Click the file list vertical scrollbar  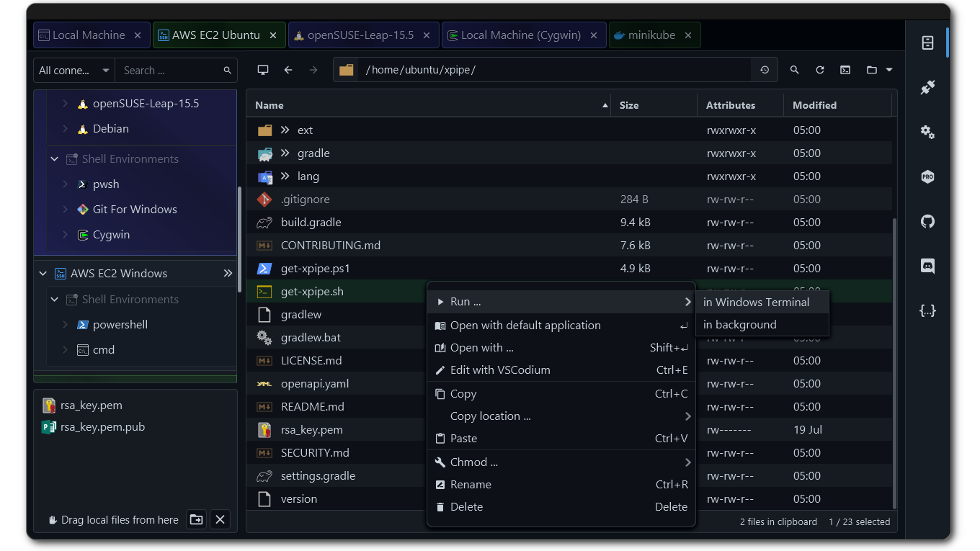[x=894, y=364]
